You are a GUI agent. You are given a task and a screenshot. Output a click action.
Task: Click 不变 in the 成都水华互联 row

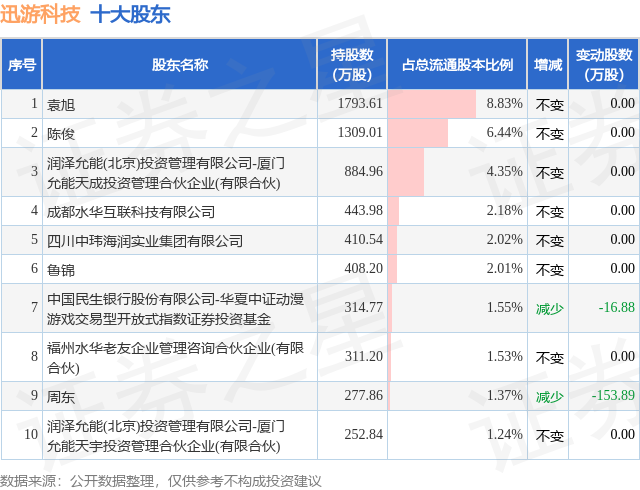(x=550, y=212)
